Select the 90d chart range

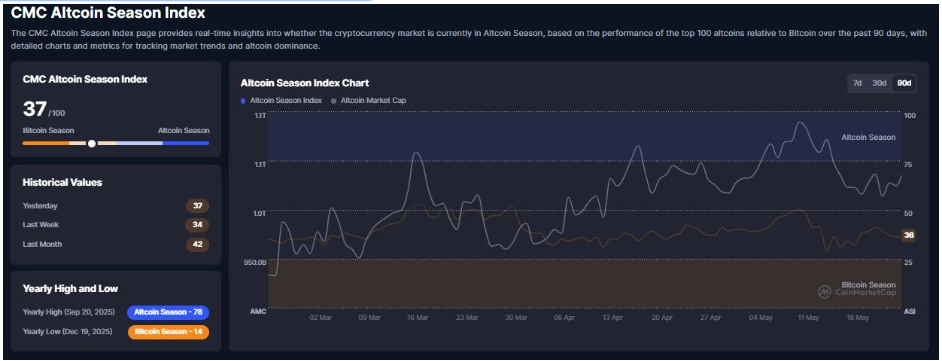904,83
